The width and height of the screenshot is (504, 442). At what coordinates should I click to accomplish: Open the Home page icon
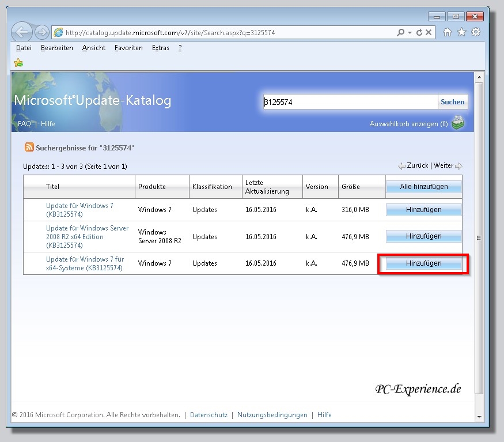[x=448, y=32]
